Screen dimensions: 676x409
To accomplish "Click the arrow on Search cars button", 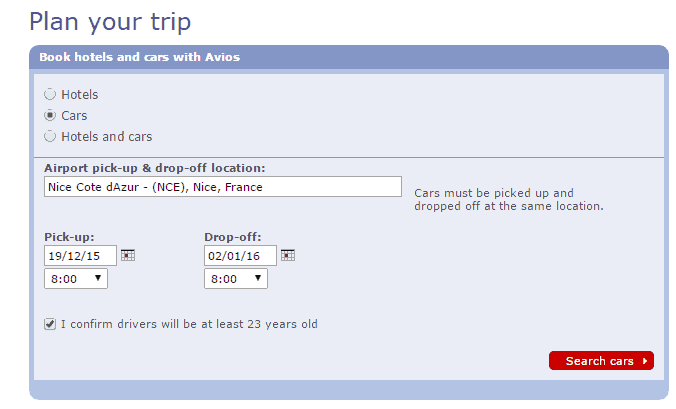I will coord(645,361).
